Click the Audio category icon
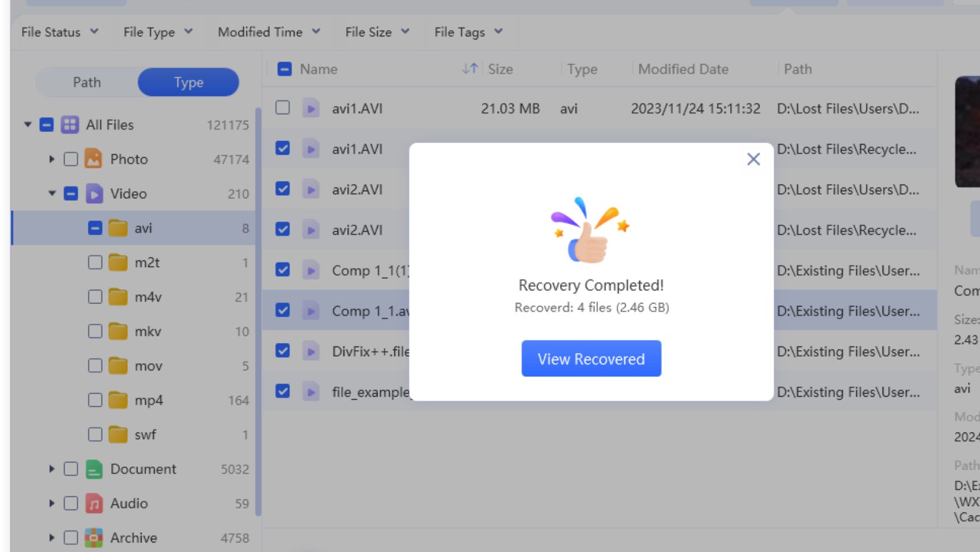The height and width of the screenshot is (552, 980). coord(94,504)
